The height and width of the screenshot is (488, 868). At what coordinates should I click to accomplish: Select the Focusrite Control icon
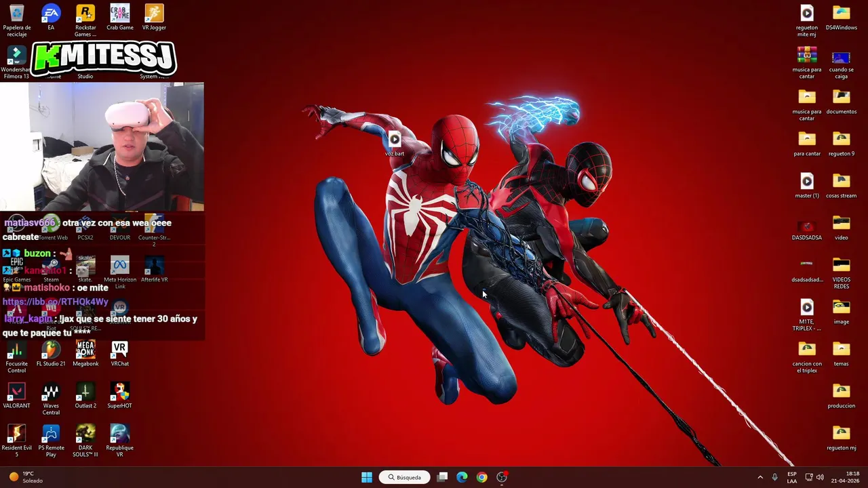click(16, 357)
